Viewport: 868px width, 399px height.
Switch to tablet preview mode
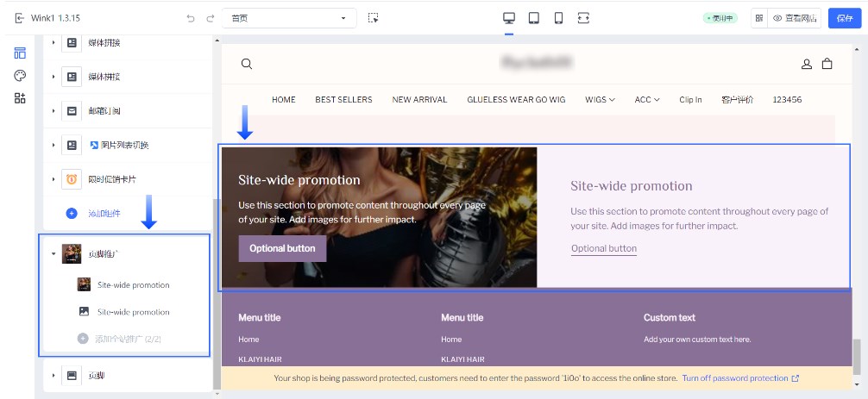pyautogui.click(x=534, y=18)
